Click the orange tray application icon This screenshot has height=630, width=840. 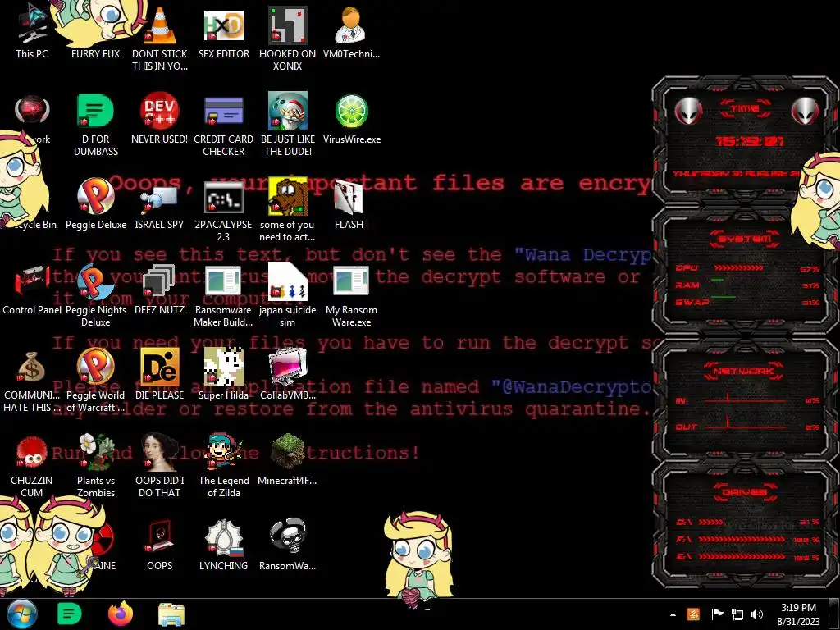(693, 614)
